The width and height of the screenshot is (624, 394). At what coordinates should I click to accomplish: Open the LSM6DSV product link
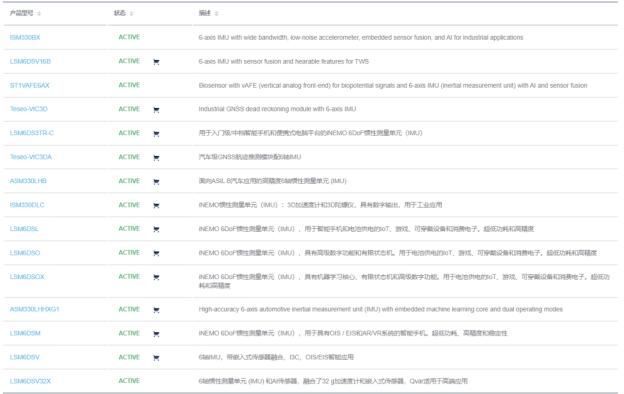[24, 357]
